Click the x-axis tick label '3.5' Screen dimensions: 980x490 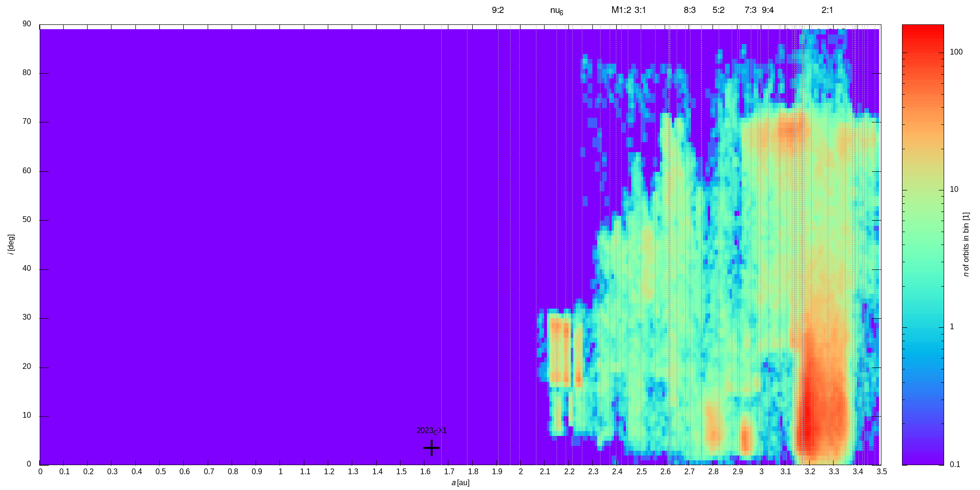pyautogui.click(x=882, y=472)
